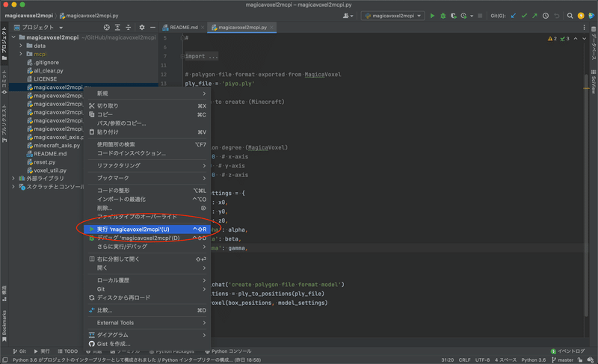This screenshot has width=598, height=364.
Task: Click the 31:20 cursor position widget
Action: pyautogui.click(x=447, y=360)
